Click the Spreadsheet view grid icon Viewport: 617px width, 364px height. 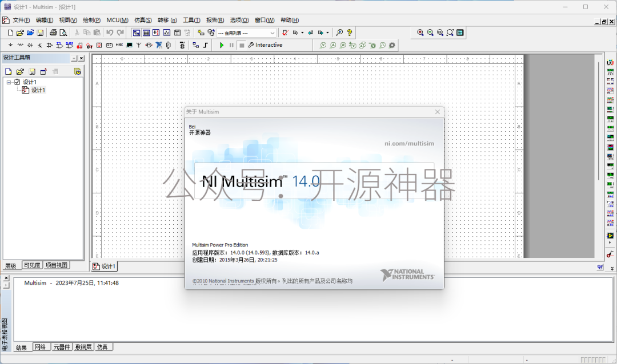click(146, 33)
